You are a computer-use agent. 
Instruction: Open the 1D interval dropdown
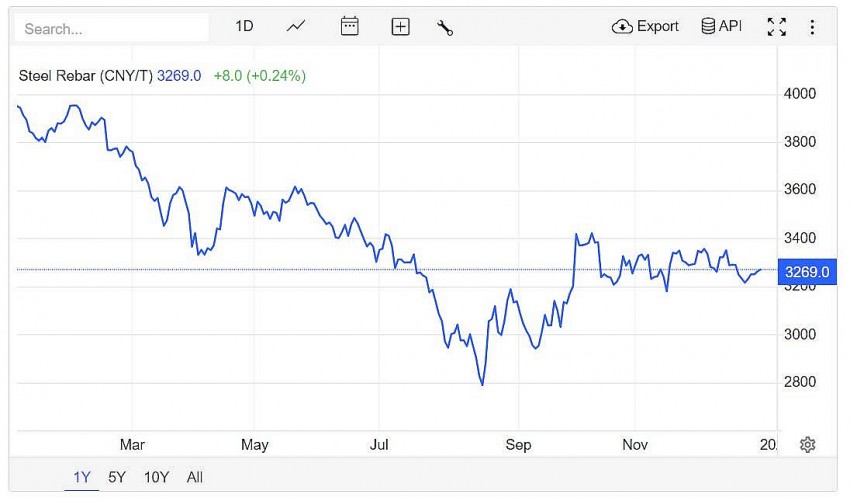point(245,27)
